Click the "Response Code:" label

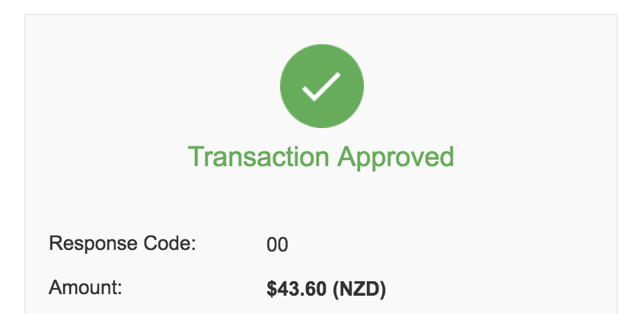tap(123, 245)
